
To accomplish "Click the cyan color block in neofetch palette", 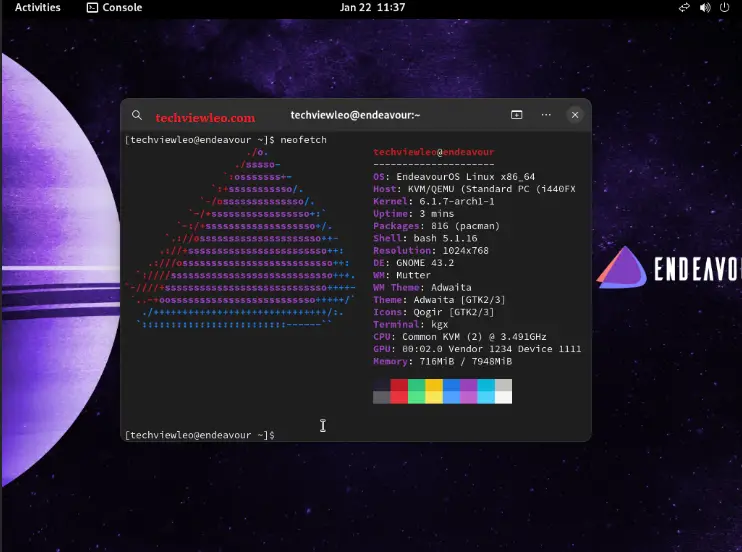I will (486, 391).
